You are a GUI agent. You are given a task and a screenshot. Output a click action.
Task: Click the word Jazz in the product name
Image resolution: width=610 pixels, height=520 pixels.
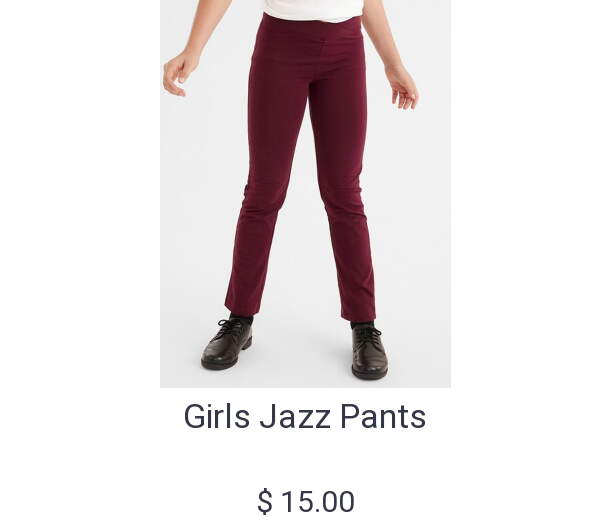tap(296, 416)
